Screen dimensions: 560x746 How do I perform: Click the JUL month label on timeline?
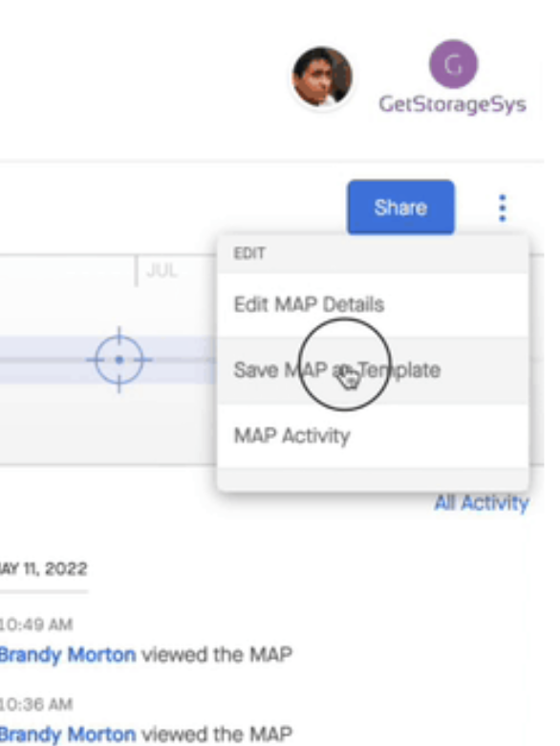[x=162, y=271]
